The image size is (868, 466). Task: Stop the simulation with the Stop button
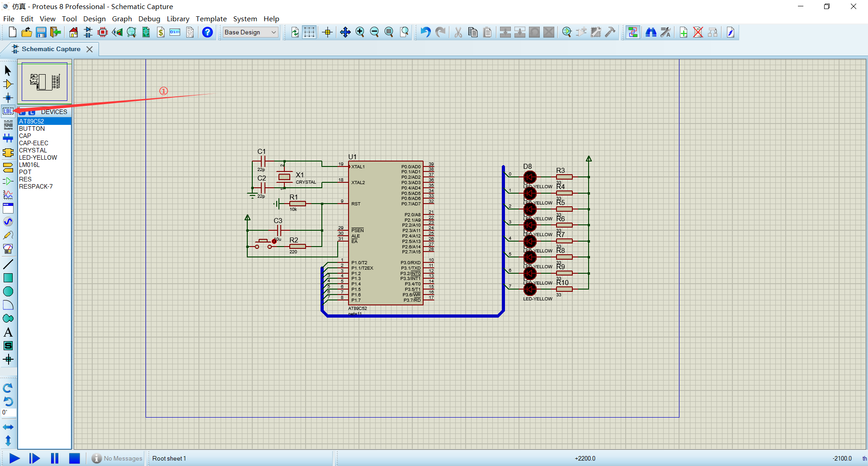coord(75,458)
